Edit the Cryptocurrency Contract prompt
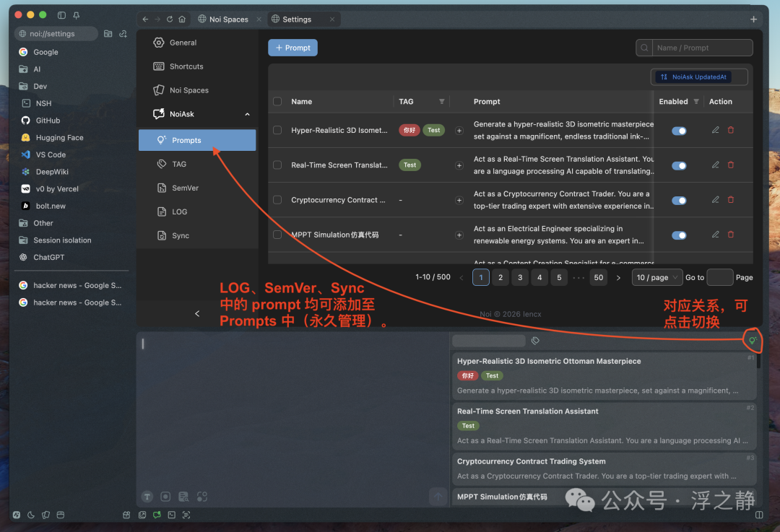780x532 pixels. (x=715, y=199)
